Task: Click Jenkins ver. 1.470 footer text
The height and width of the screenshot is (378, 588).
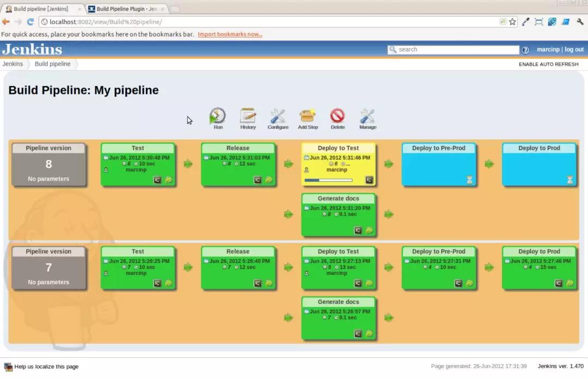Action: 561,366
